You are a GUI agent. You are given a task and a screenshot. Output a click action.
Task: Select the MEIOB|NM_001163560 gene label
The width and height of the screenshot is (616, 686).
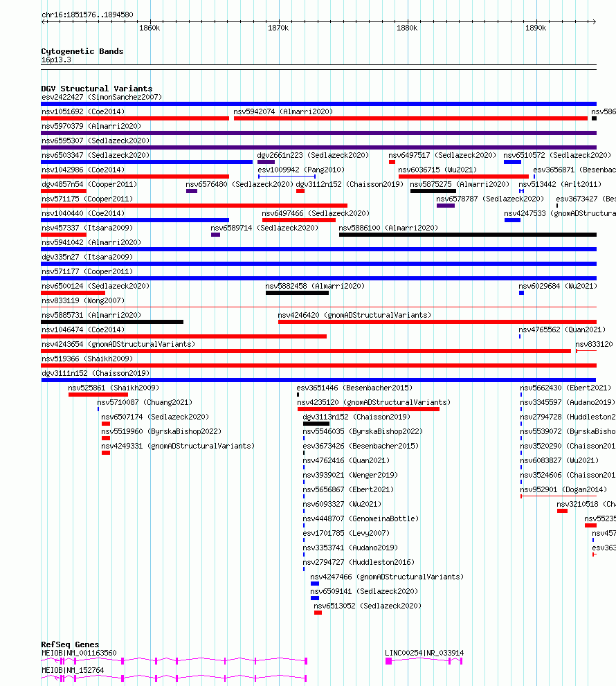[79, 653]
